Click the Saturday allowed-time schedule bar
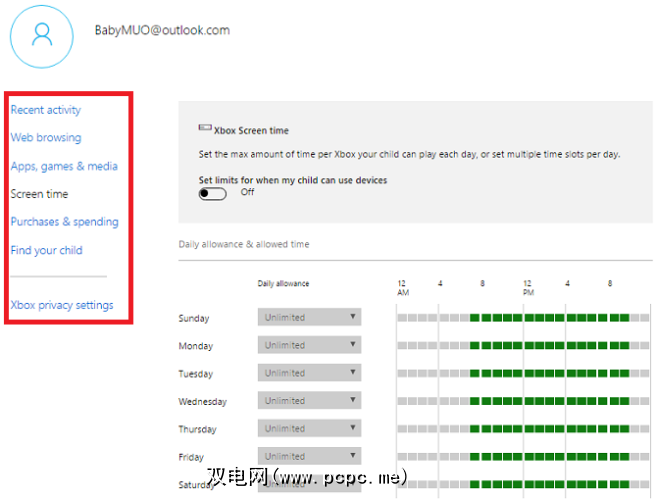657x500 pixels. point(523,484)
